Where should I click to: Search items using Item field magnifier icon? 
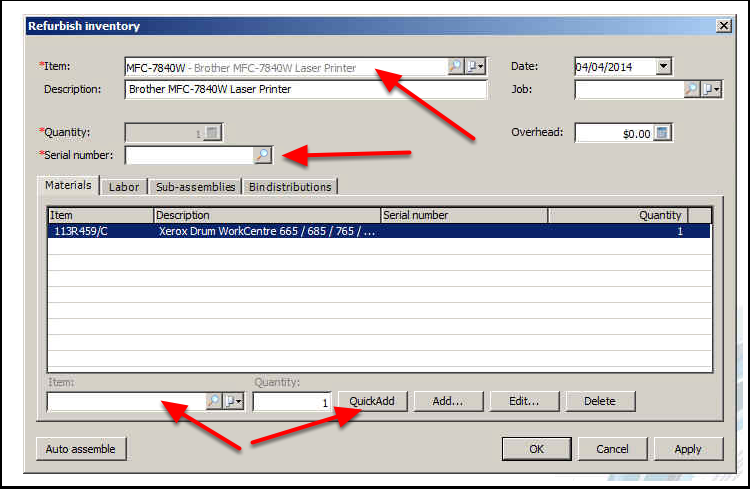click(x=455, y=67)
